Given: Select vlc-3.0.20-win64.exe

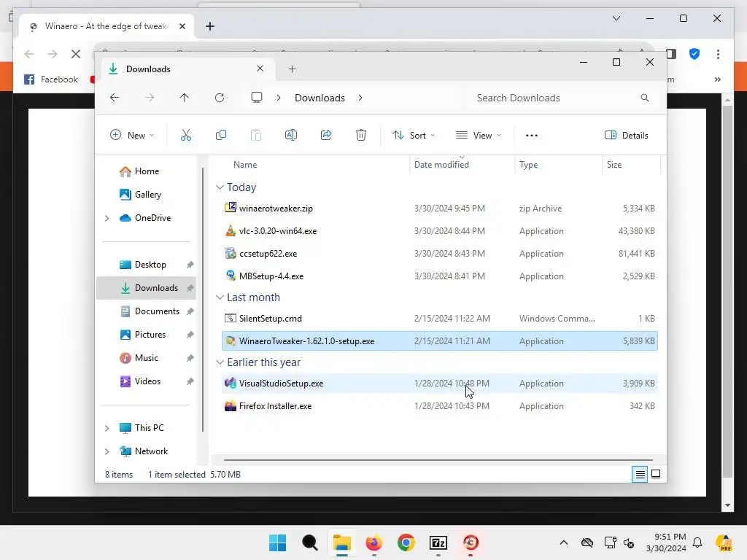Looking at the screenshot, I should point(439,231).
